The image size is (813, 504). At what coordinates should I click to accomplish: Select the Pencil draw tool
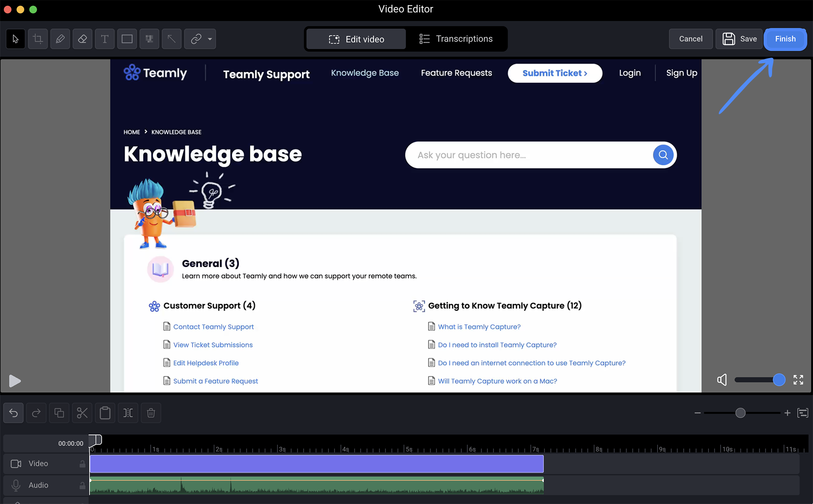pyautogui.click(x=60, y=39)
